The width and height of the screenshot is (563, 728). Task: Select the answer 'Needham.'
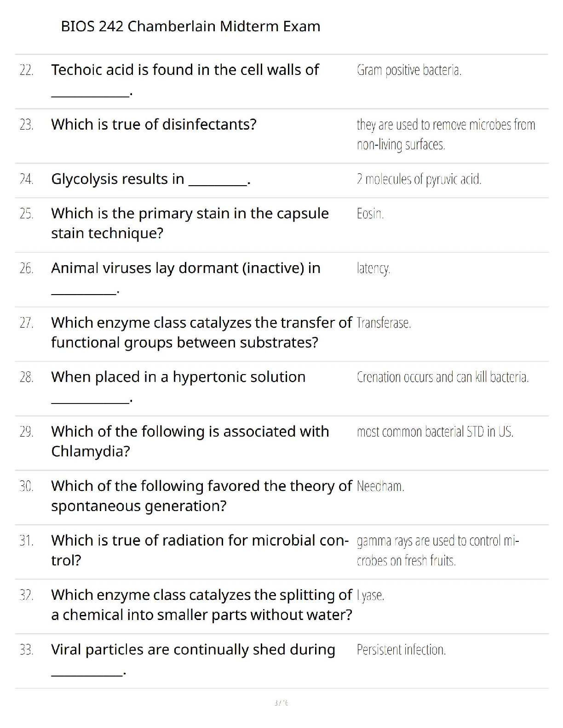click(x=380, y=486)
